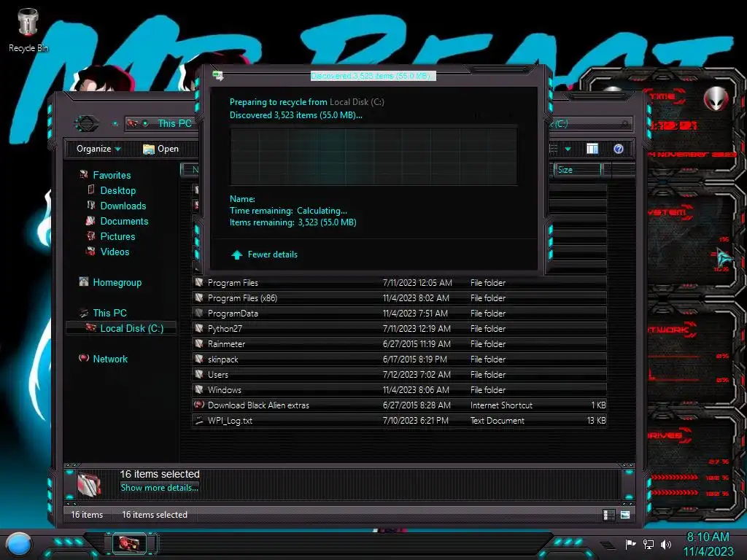This screenshot has height=560, width=747.
Task: Click the Text Document type cell
Action: pyautogui.click(x=498, y=421)
